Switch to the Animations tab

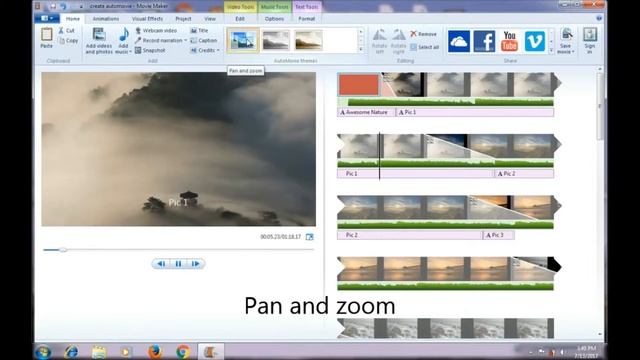tap(106, 19)
